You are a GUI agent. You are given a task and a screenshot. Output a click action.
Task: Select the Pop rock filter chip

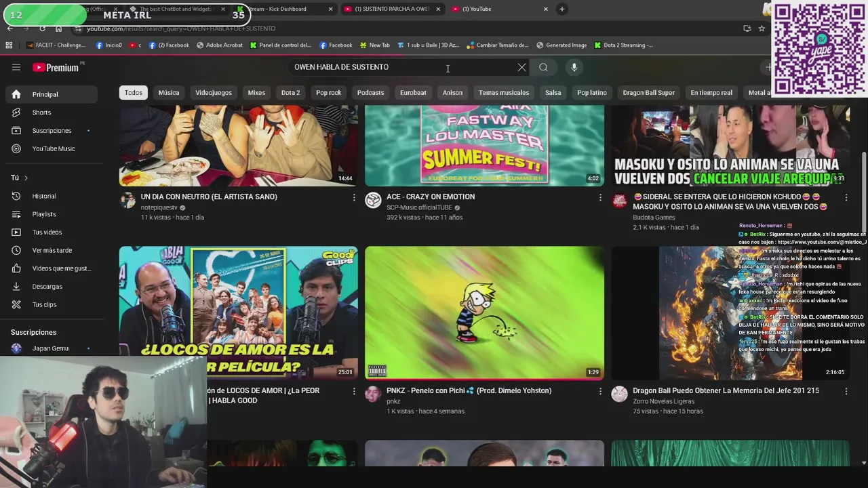(328, 93)
